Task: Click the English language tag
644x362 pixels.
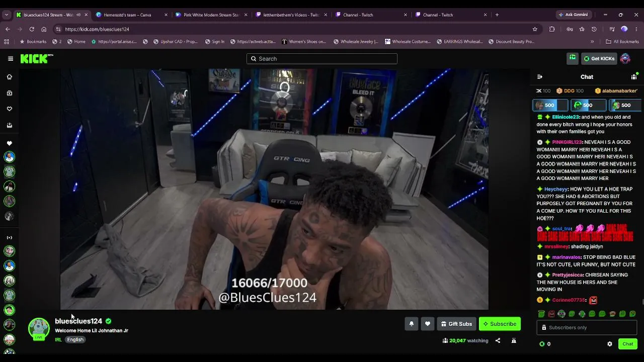Action: [x=75, y=339]
